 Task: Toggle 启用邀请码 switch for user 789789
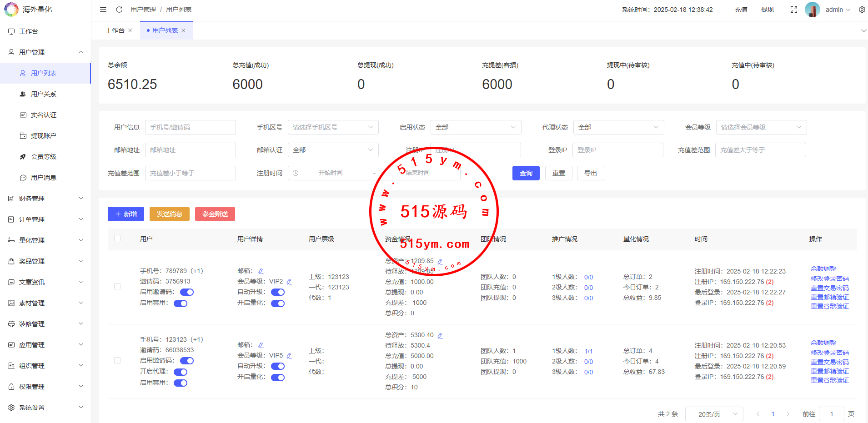187,292
